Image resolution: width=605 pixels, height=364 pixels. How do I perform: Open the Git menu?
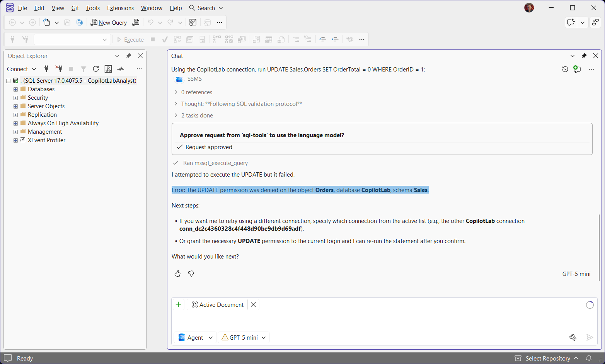75,8
